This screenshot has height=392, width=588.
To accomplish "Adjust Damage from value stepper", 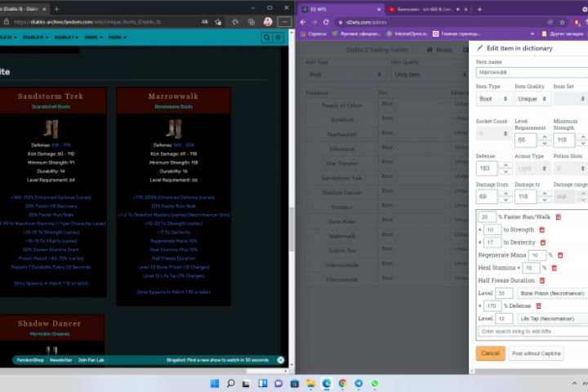I will [506, 196].
